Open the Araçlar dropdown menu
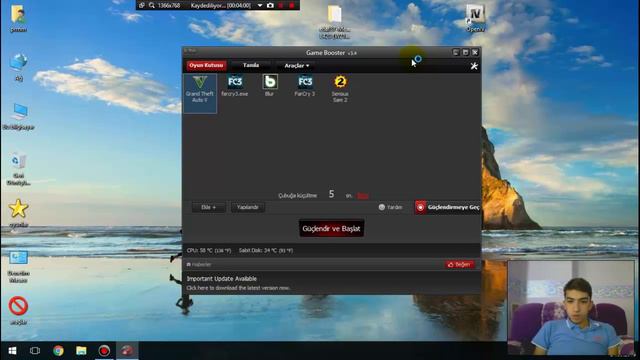Image resolution: width=640 pixels, height=360 pixels. pos(297,66)
